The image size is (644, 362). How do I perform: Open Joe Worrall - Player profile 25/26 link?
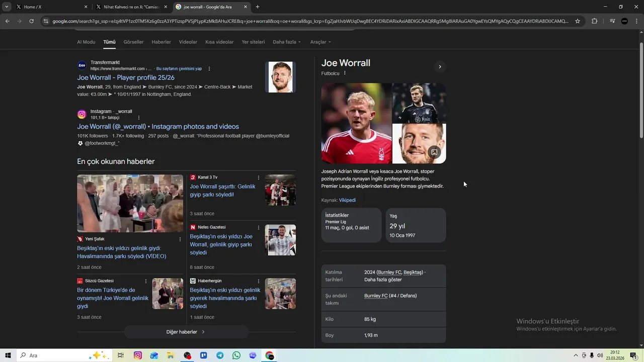pyautogui.click(x=126, y=78)
